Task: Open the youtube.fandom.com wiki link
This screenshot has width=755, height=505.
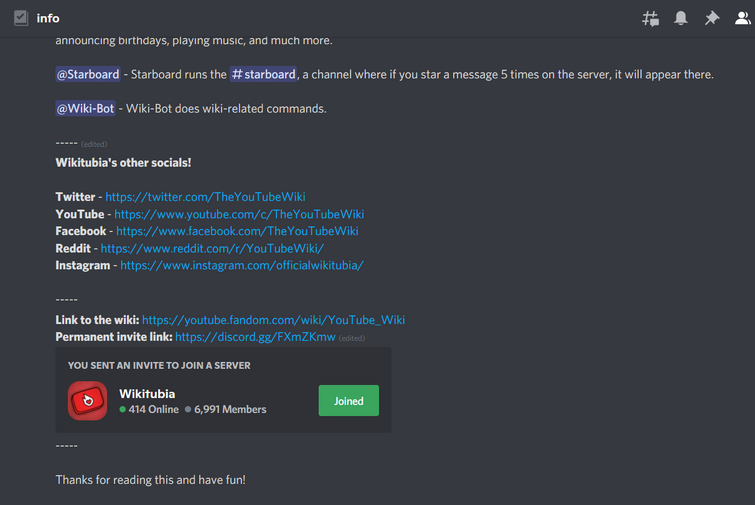Action: click(x=273, y=320)
